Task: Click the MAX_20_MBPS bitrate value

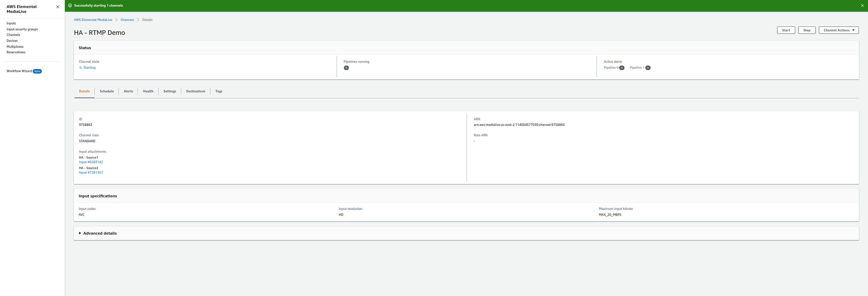Action: coord(610,215)
